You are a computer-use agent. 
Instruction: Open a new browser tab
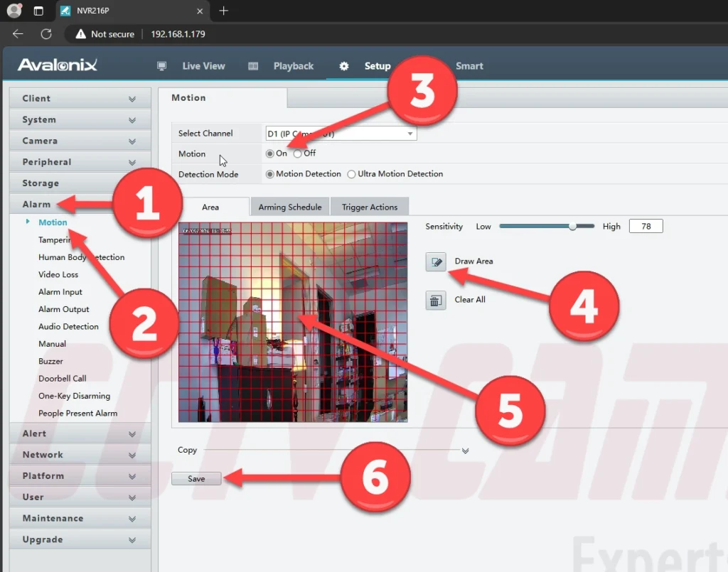point(224,11)
